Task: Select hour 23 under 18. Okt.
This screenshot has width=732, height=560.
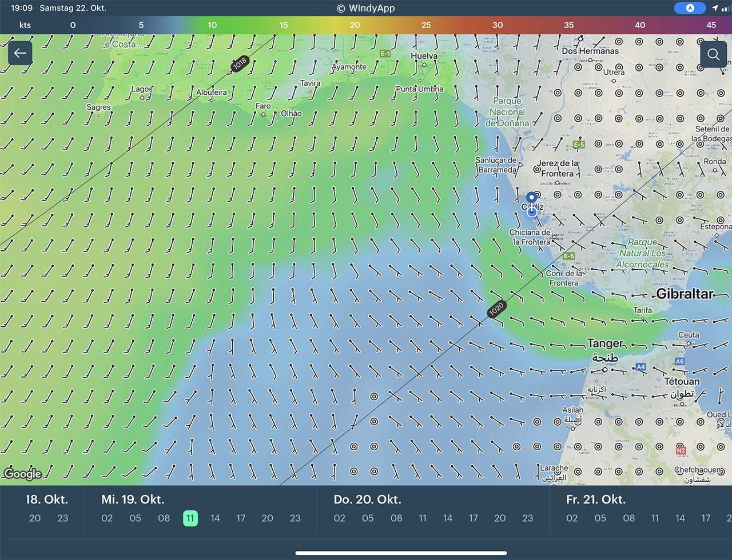Action: 63,518
